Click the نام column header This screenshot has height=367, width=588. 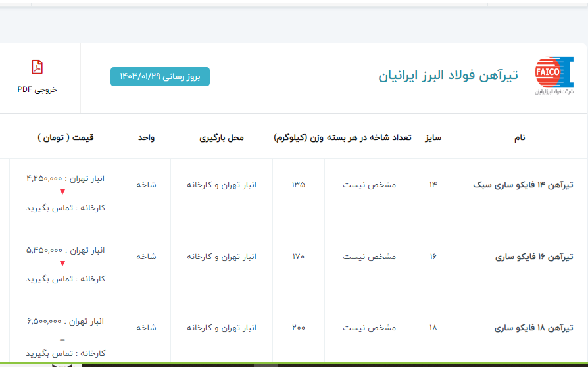tap(519, 137)
